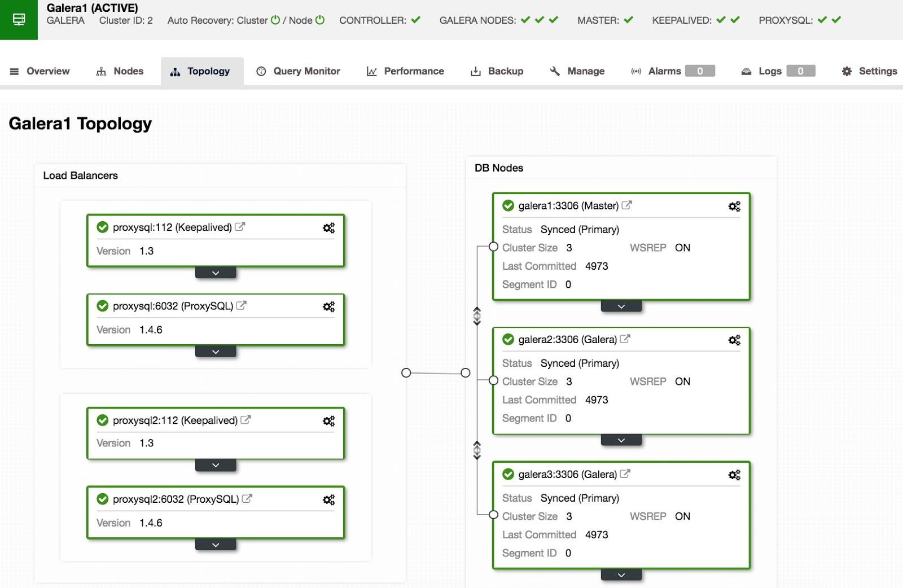903x588 pixels.
Task: Expand details under galera1:3306 Master card
Action: (x=621, y=306)
